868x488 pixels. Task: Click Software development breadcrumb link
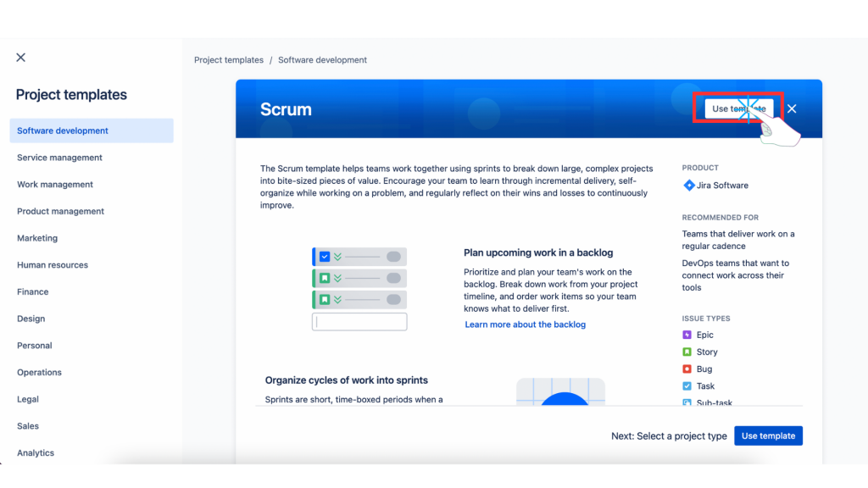[x=322, y=60]
